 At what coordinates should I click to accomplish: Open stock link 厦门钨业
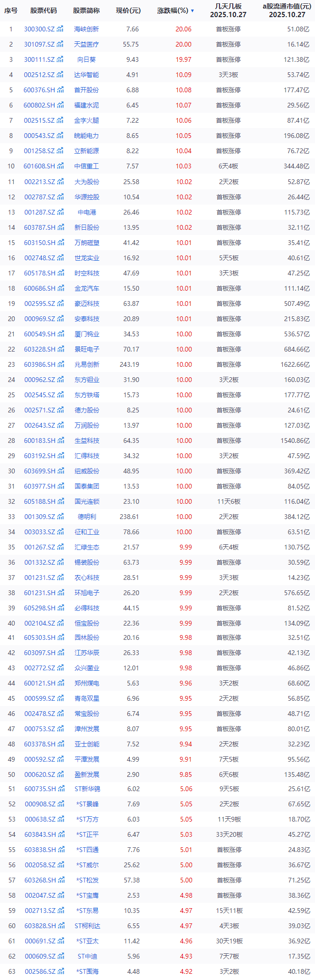point(87,334)
